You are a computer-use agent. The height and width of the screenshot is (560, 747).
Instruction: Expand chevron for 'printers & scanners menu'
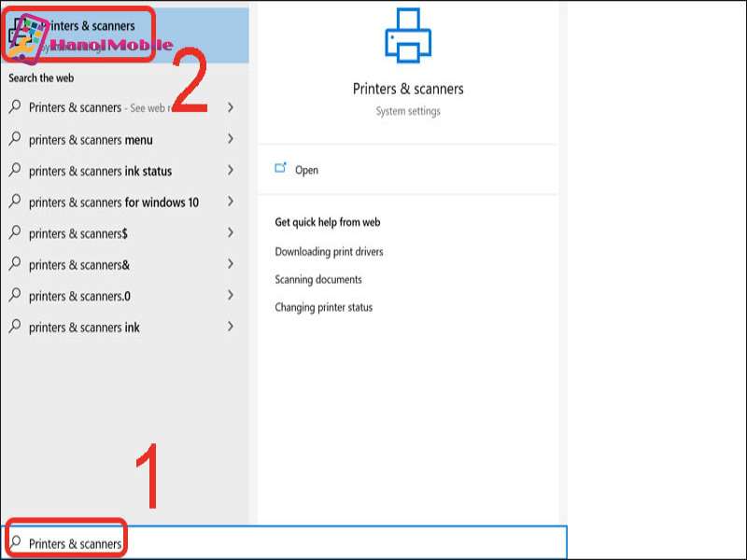click(x=231, y=138)
